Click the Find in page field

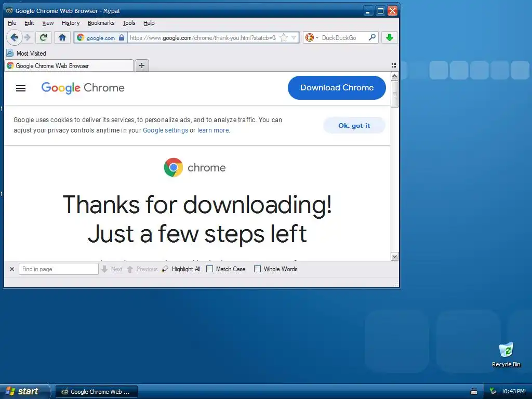pos(58,269)
